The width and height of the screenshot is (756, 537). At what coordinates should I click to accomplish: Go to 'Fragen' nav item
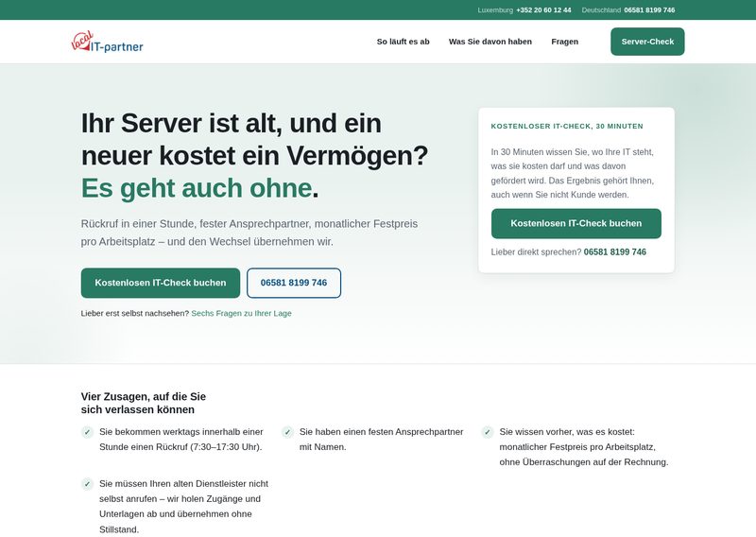click(564, 42)
